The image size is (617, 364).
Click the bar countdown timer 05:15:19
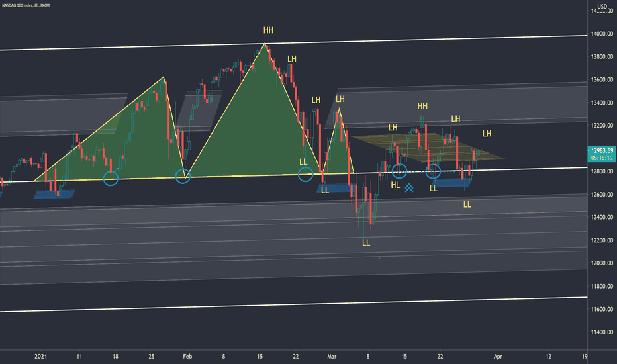tap(602, 158)
